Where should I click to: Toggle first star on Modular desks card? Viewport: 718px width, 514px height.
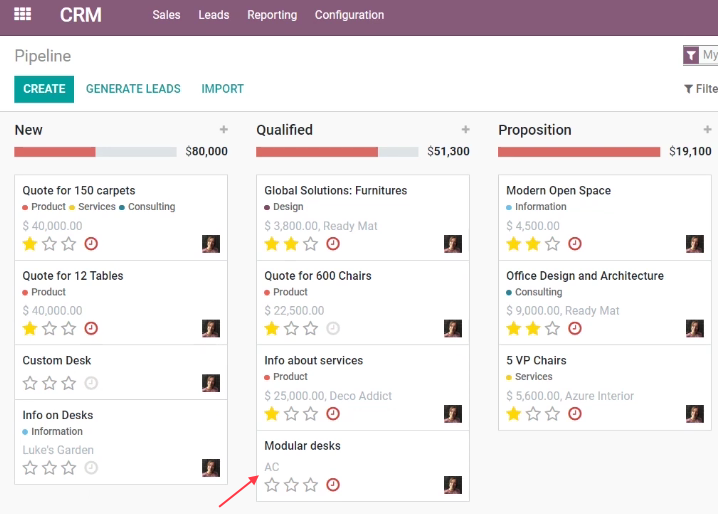coord(272,485)
